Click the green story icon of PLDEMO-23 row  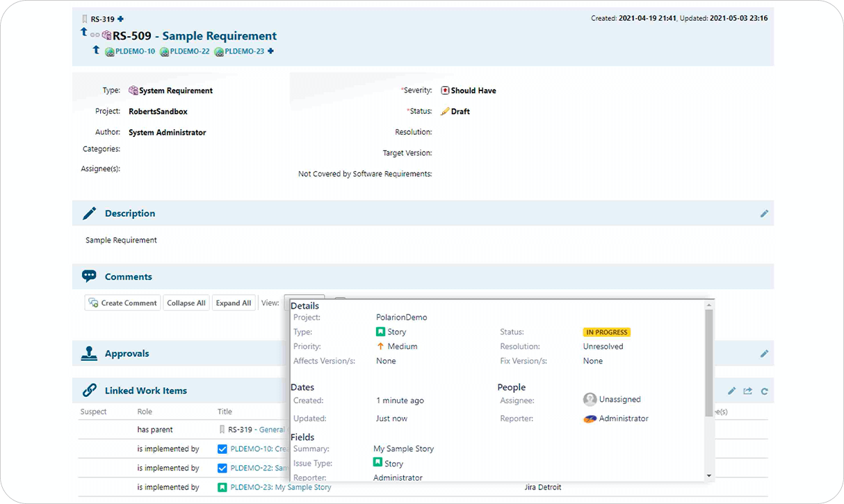pos(222,487)
